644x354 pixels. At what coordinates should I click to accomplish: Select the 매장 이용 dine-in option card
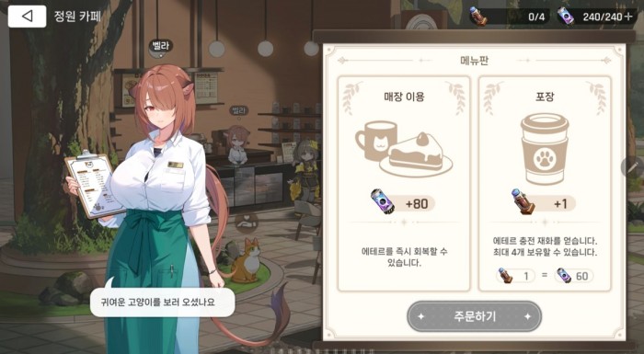404,183
